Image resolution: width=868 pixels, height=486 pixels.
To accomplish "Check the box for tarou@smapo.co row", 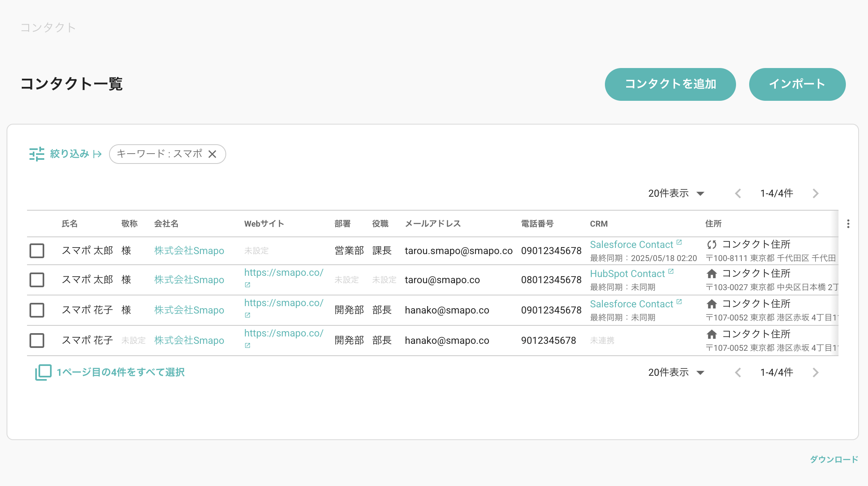I will point(37,280).
